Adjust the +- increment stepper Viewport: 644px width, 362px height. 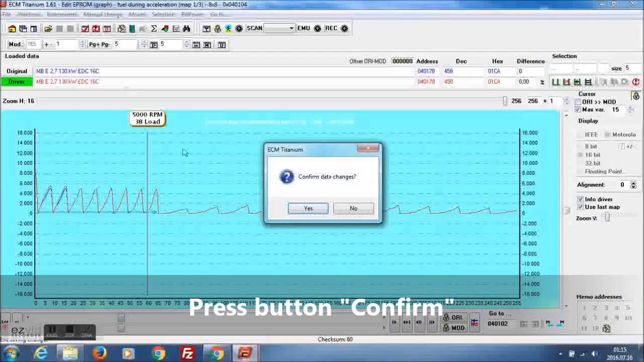click(x=82, y=45)
